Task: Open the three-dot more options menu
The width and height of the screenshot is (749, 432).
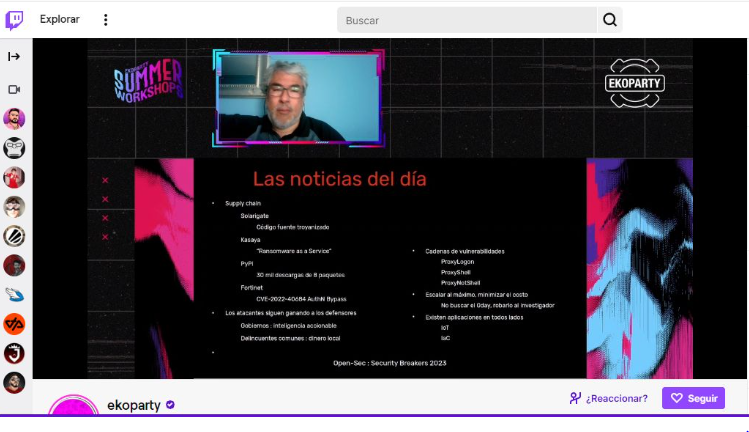Action: click(x=106, y=20)
